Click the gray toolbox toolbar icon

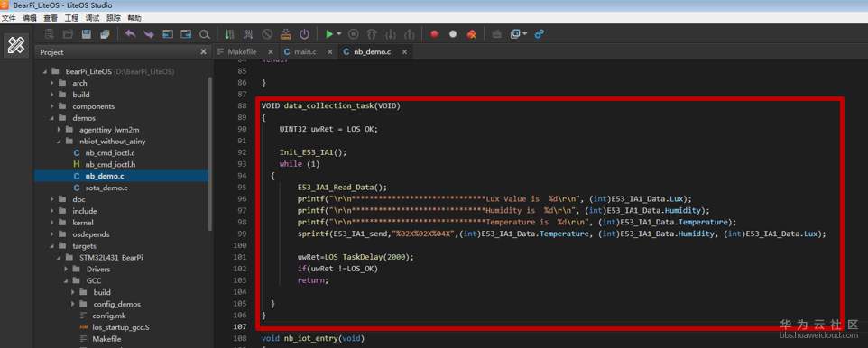496,34
